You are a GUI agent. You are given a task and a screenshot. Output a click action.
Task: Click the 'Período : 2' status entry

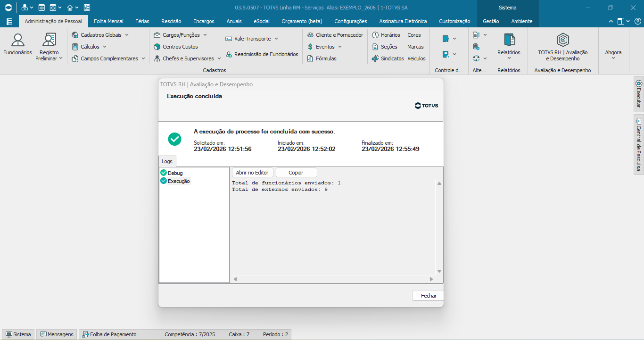click(275, 334)
